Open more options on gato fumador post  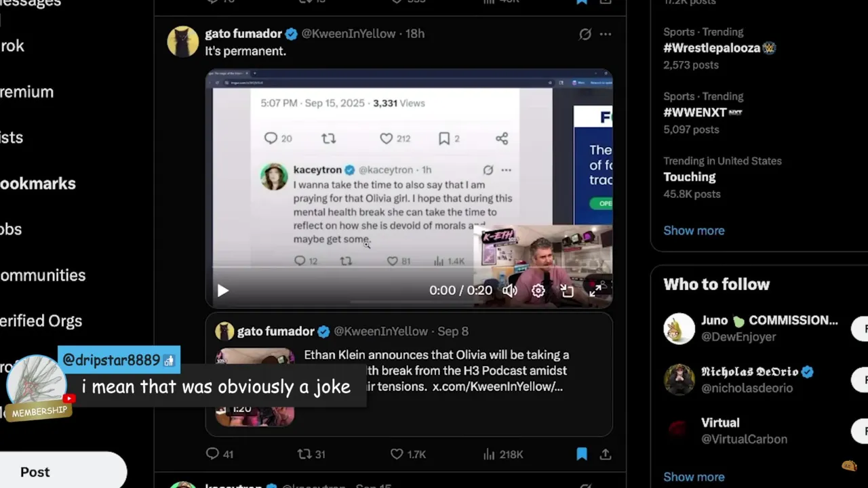click(606, 34)
